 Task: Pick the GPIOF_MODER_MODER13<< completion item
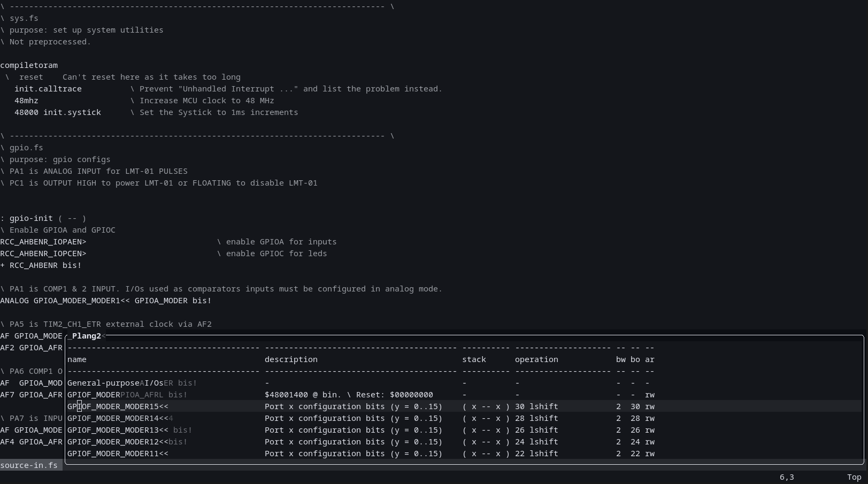(x=118, y=430)
